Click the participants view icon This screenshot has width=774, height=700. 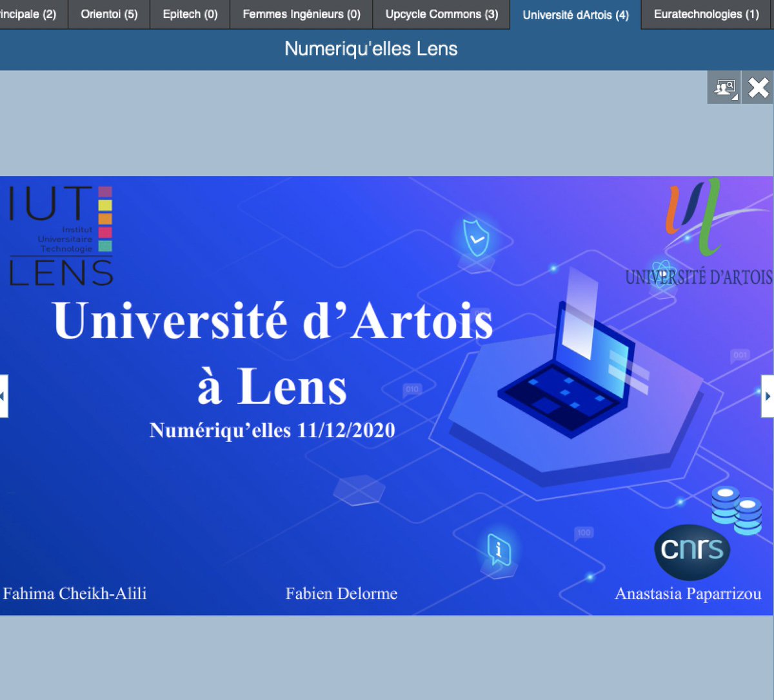pyautogui.click(x=724, y=87)
